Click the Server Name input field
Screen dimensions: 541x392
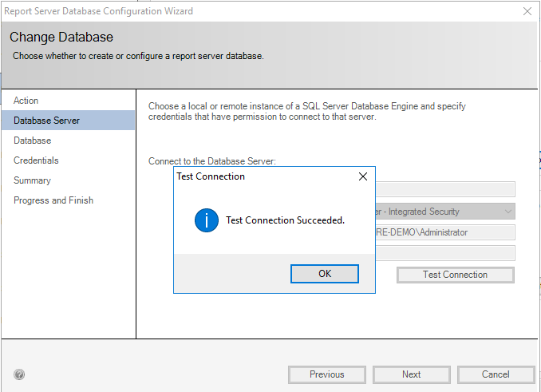[x=445, y=189]
